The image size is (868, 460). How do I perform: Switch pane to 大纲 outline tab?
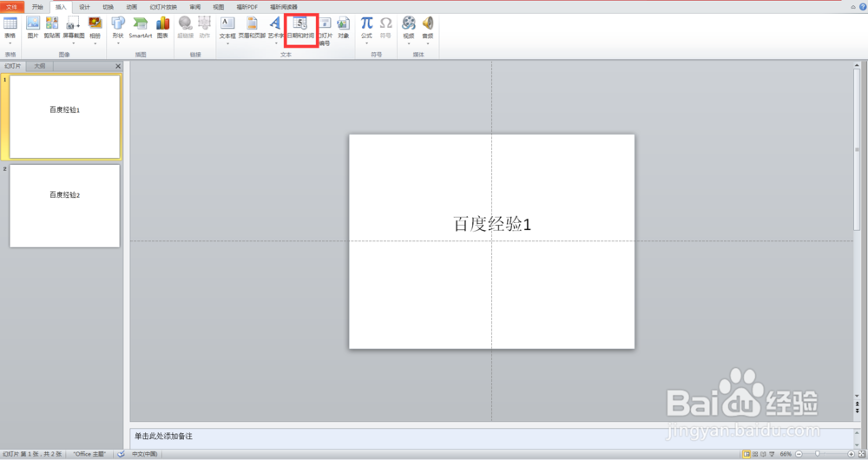40,66
